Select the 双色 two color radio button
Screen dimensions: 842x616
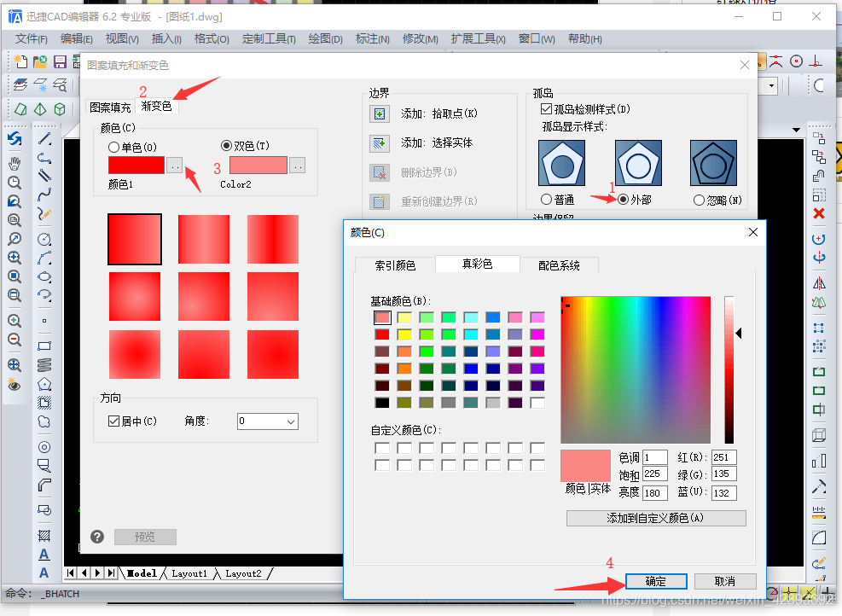226,146
